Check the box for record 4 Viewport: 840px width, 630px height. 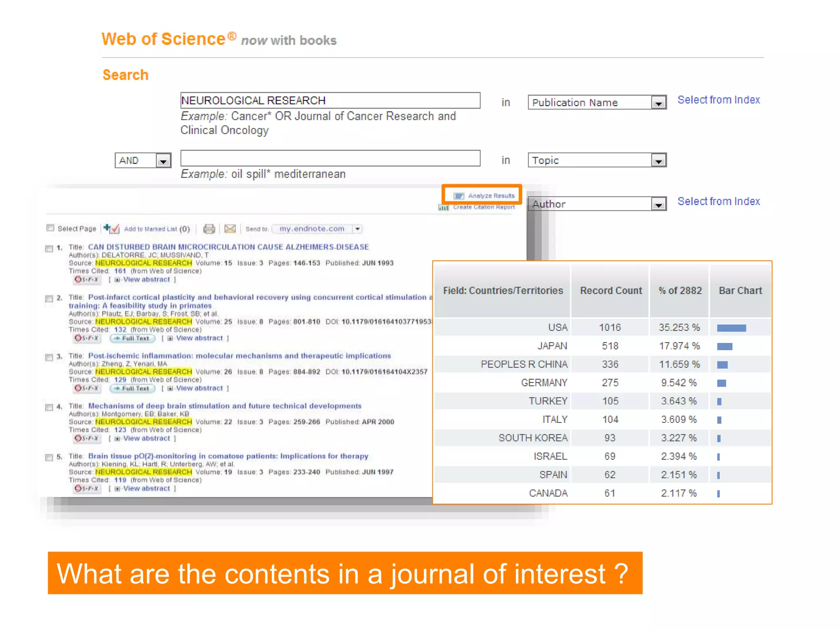click(x=49, y=407)
